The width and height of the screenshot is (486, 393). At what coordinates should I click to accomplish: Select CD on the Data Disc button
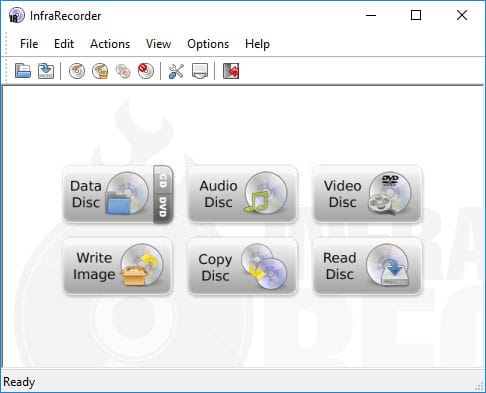163,180
